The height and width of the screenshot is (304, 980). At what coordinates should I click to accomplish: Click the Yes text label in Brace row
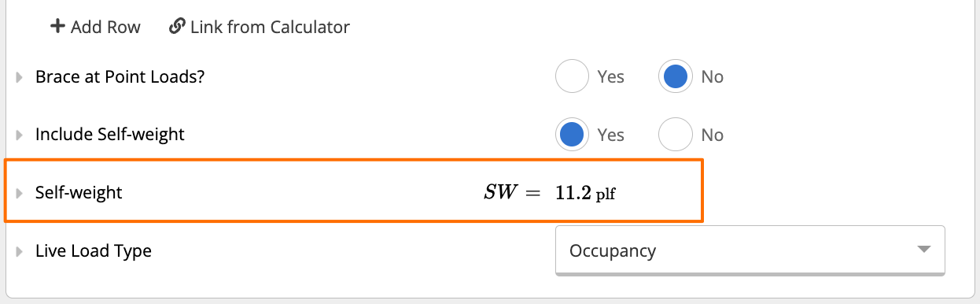point(611,77)
